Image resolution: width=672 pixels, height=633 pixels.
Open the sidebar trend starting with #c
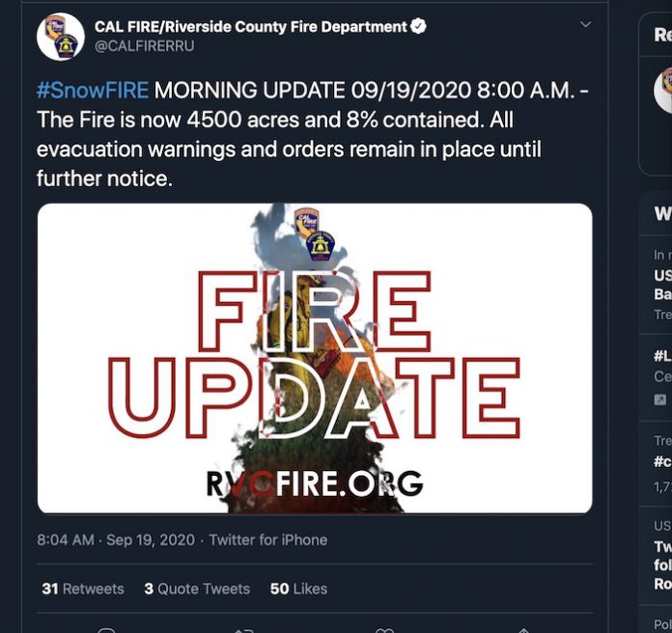pyautogui.click(x=662, y=461)
